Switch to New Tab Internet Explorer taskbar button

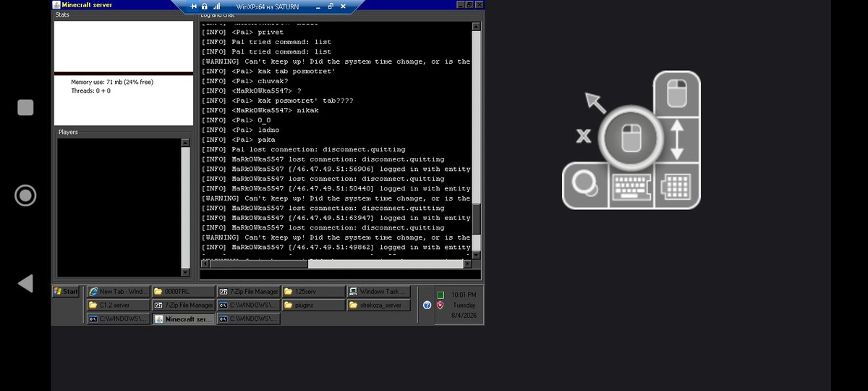(117, 291)
